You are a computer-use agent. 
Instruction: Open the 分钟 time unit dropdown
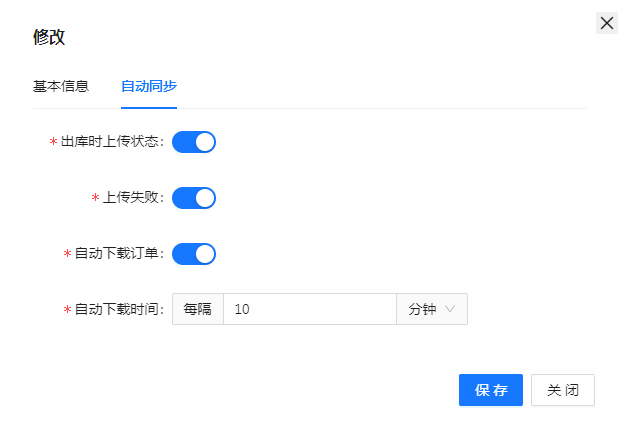coord(431,310)
